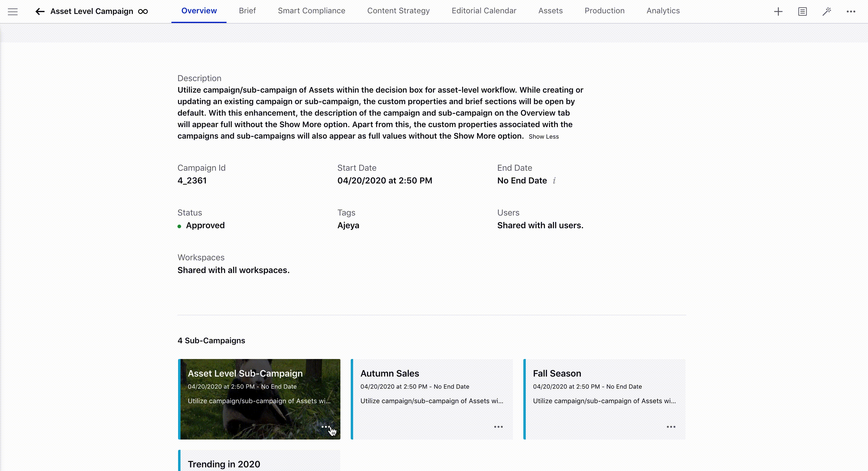
Task: Click the three-dot menu on Fall Season
Action: coord(671,427)
